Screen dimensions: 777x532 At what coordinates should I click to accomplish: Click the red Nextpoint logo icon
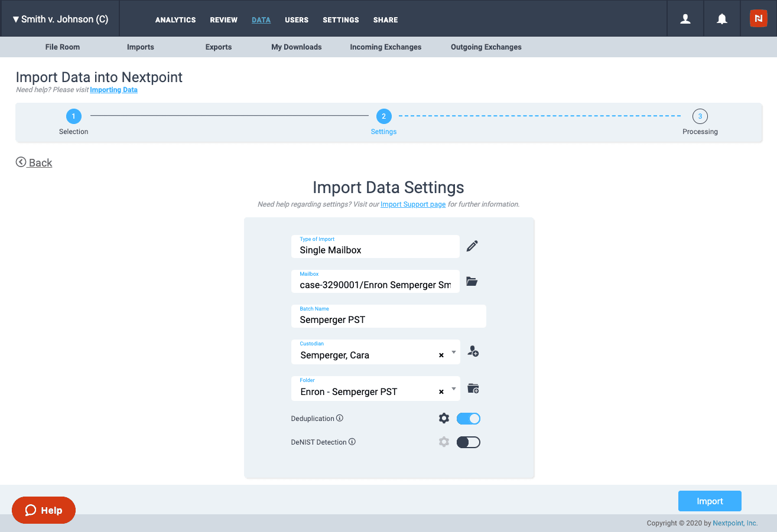tap(758, 18)
